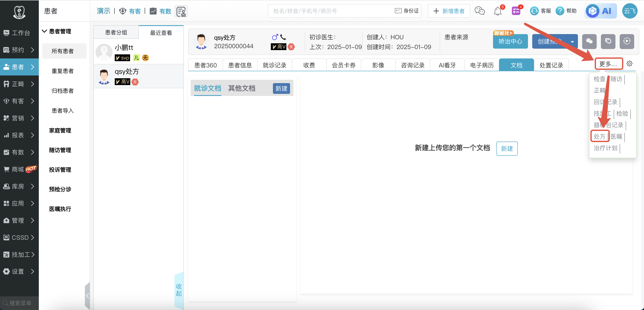The image size is (644, 310).
Task: Expand the 设置 sidebar menu
Action: [32, 271]
